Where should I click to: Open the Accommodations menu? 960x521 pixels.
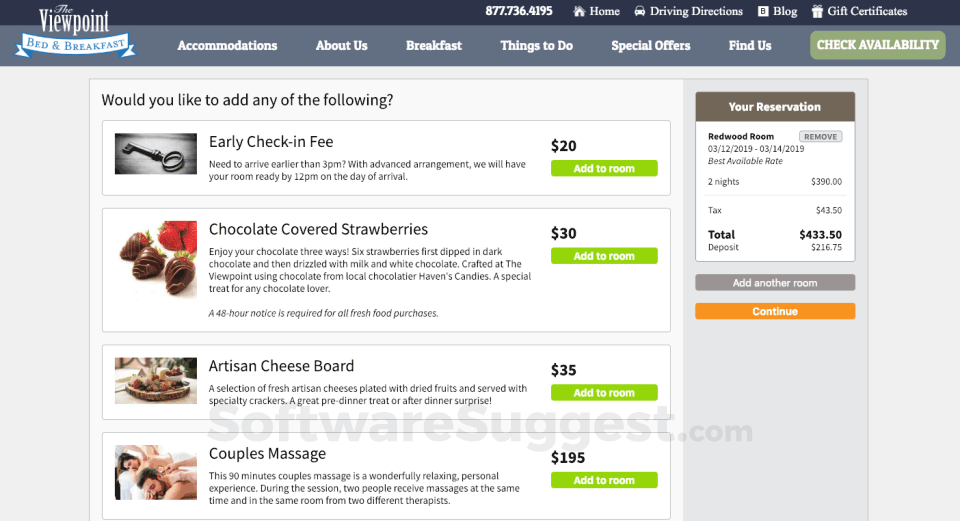pos(227,45)
